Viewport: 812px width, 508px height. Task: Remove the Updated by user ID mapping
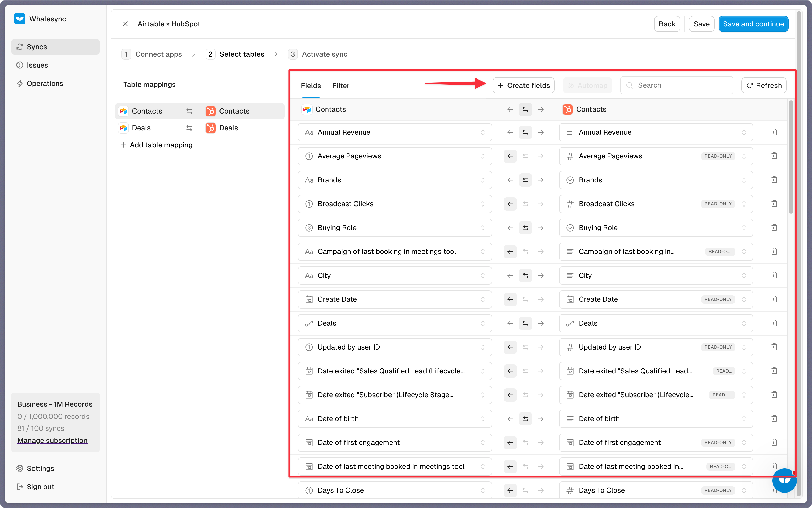pos(774,347)
